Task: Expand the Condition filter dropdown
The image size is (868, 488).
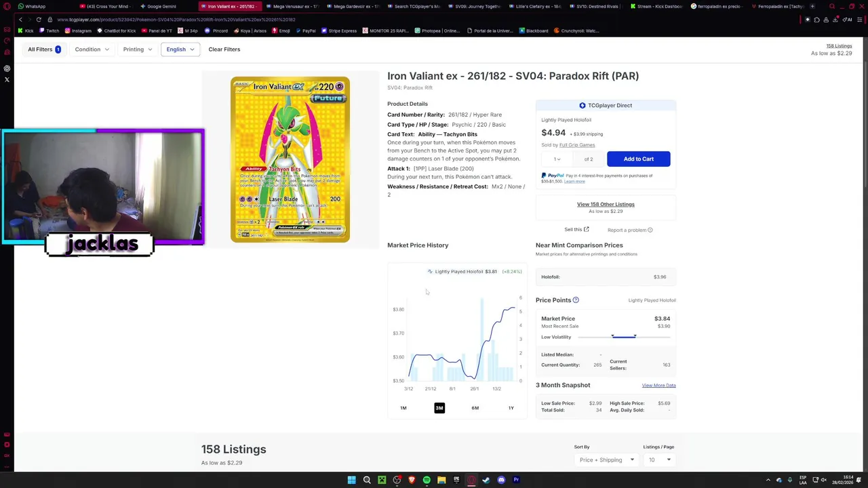Action: pyautogui.click(x=92, y=49)
